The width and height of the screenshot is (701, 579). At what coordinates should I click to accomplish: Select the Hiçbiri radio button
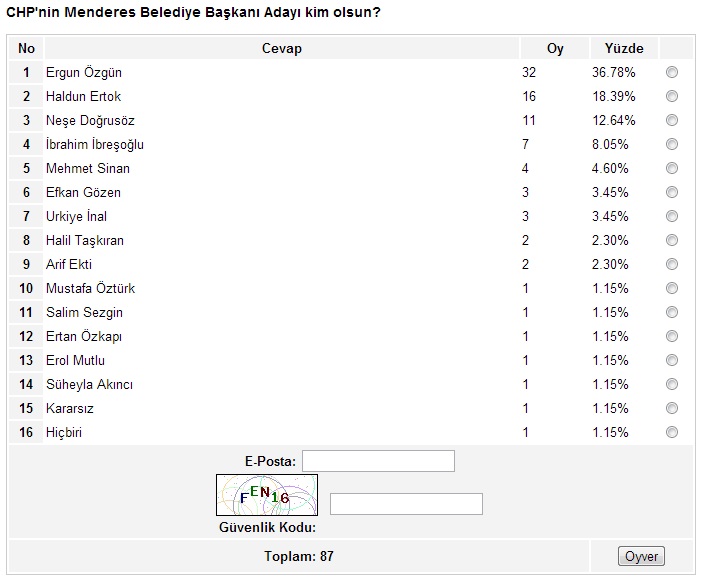pos(671,432)
